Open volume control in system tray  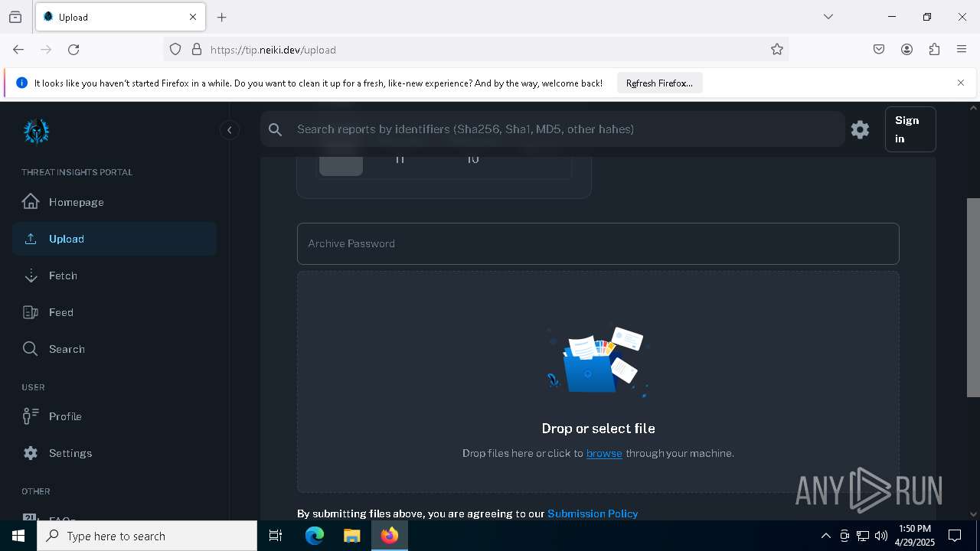[x=881, y=536]
